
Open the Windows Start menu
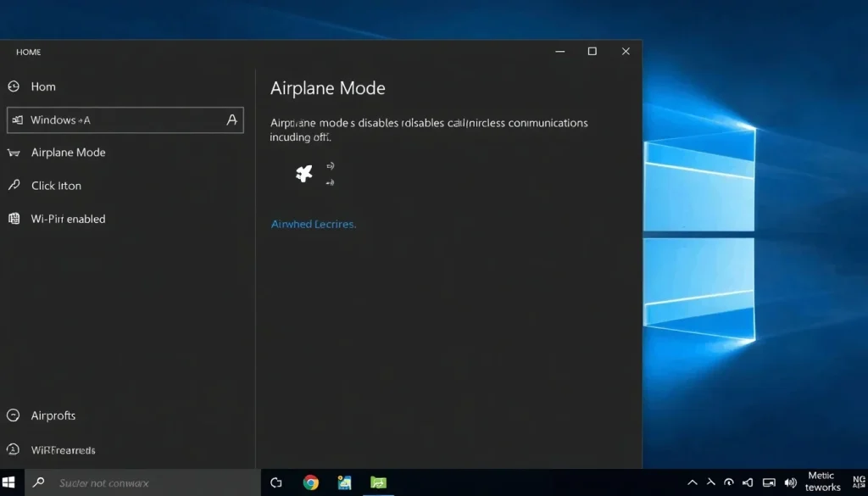tap(8, 482)
